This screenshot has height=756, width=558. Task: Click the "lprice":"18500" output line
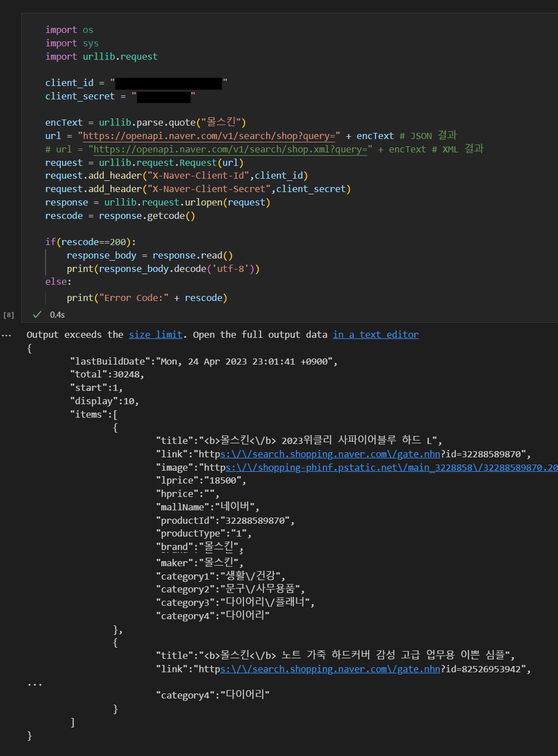201,480
